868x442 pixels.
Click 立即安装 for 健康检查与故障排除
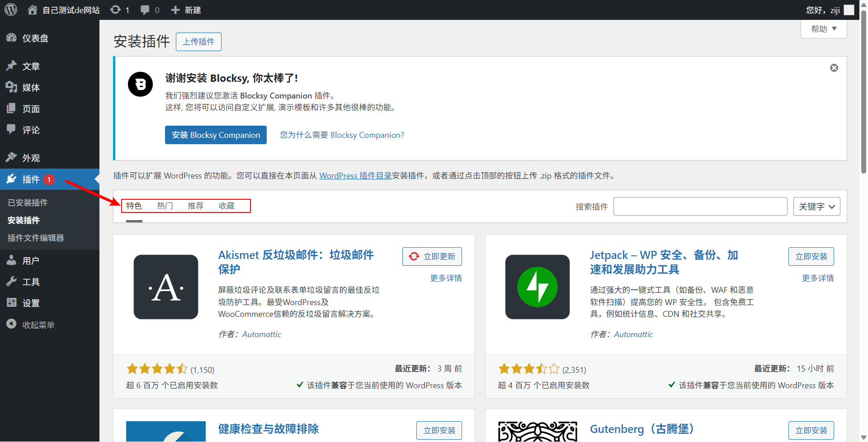(x=439, y=430)
